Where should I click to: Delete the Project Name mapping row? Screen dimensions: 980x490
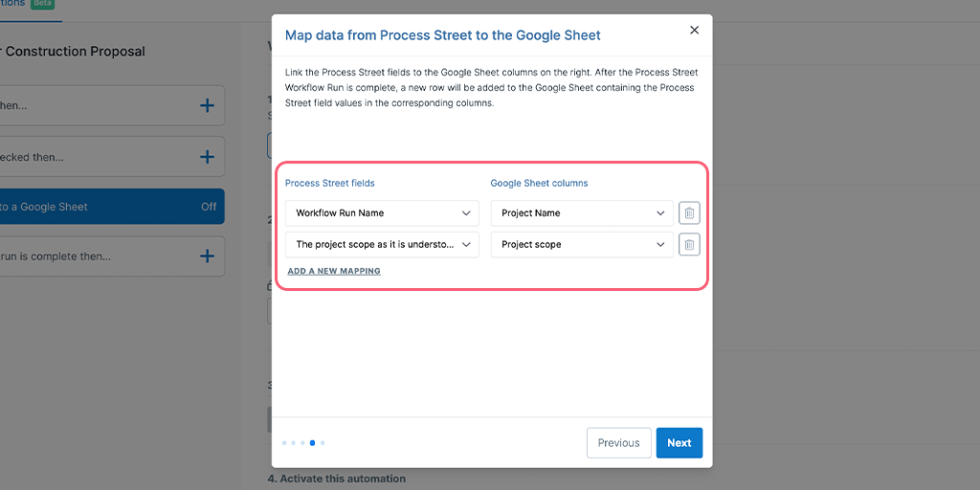(x=689, y=213)
